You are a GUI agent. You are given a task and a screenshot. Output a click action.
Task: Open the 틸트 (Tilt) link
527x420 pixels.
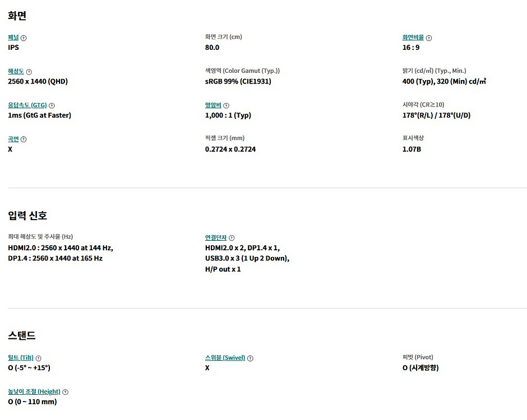tap(21, 357)
